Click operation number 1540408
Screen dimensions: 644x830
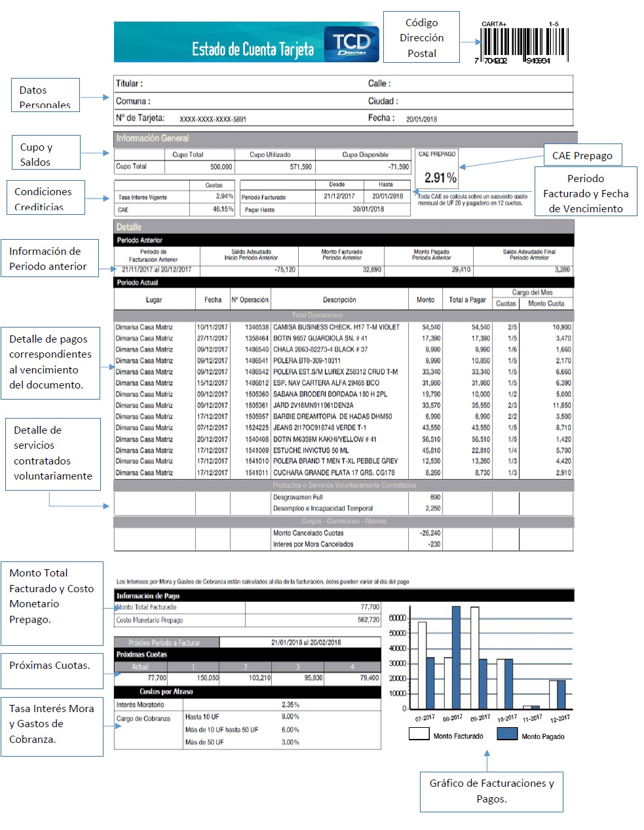point(257,440)
